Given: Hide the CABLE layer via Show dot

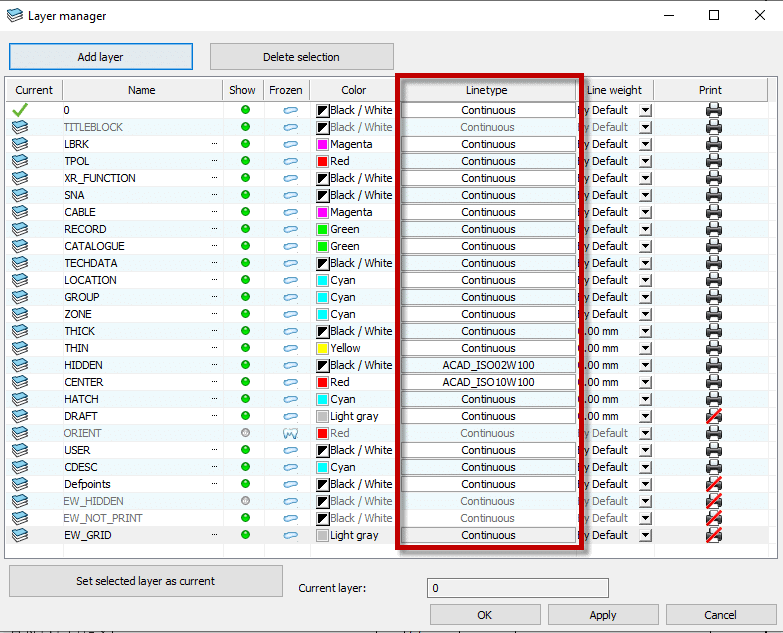Looking at the screenshot, I should tap(245, 211).
